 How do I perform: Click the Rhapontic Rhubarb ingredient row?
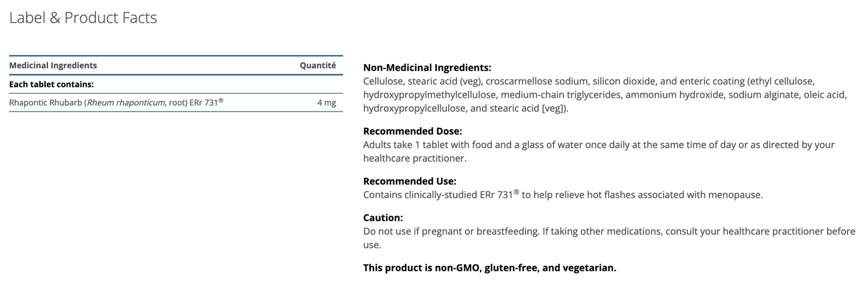(116, 103)
